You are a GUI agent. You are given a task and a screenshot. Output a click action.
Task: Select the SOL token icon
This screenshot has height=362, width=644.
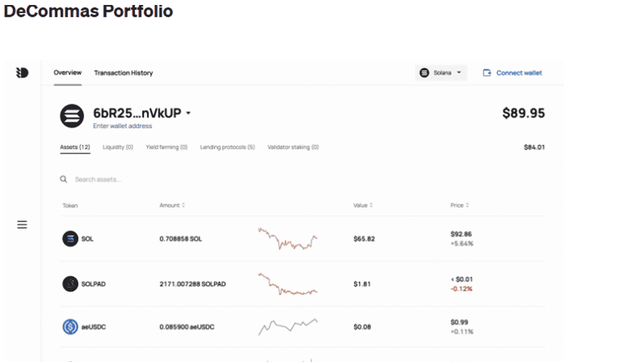click(x=70, y=239)
